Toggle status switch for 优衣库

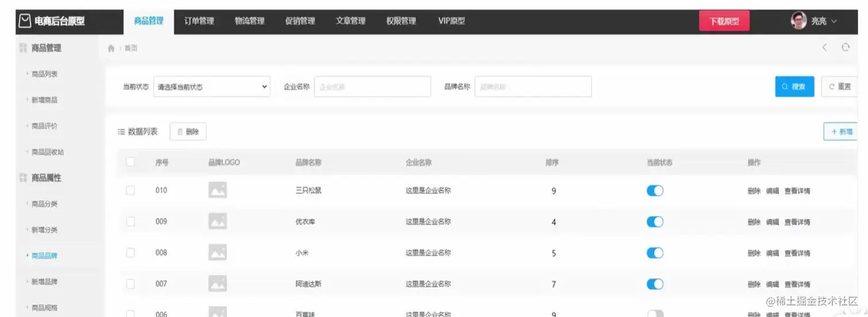point(655,222)
